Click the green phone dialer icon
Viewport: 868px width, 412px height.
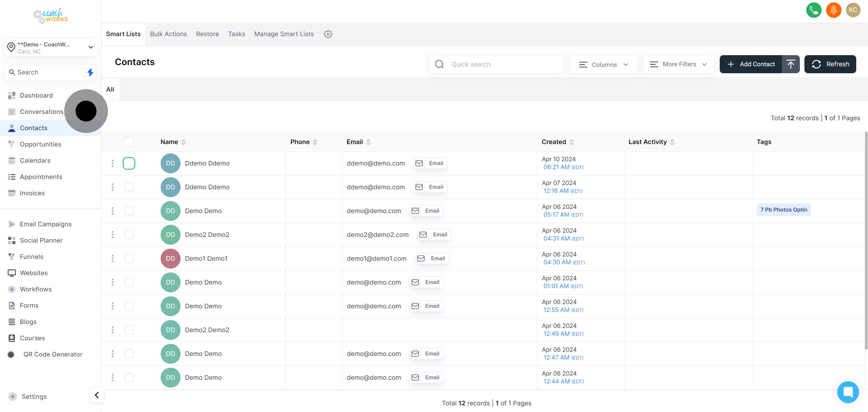(x=813, y=10)
